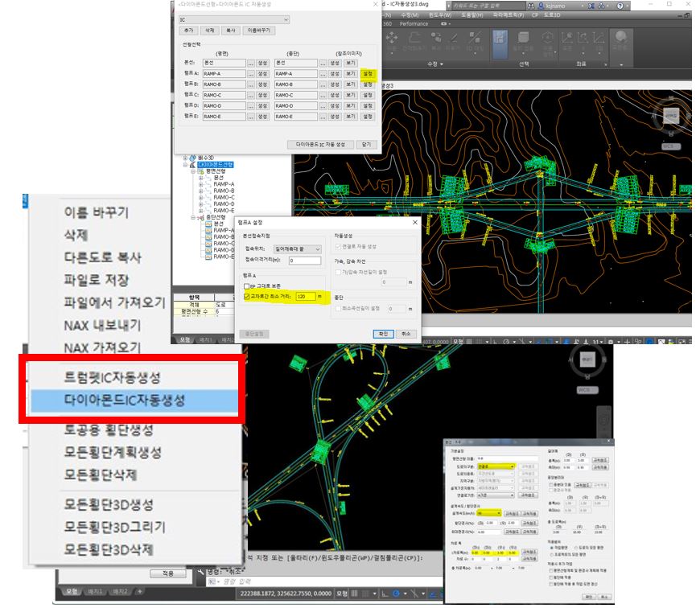This screenshot has height=608, width=700.
Task: Click the 배수3D tree node icon
Action: tap(193, 158)
